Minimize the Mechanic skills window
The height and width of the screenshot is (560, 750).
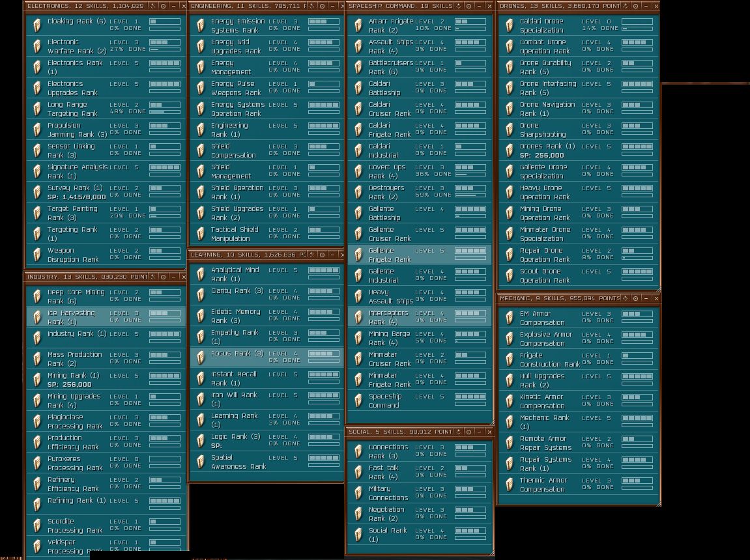[646, 298]
